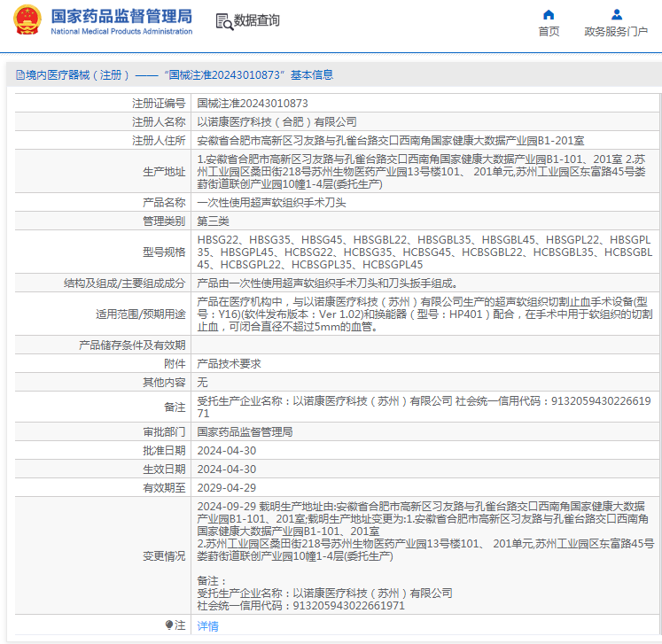Click the 注册人住所 address value
Image resolution: width=662 pixels, height=644 pixels.
391,141
